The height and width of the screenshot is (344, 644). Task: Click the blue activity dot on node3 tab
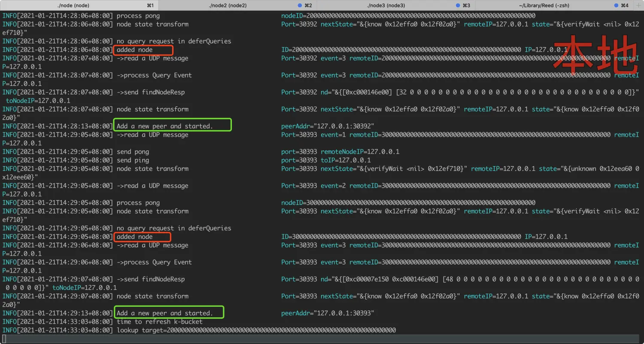458,5
